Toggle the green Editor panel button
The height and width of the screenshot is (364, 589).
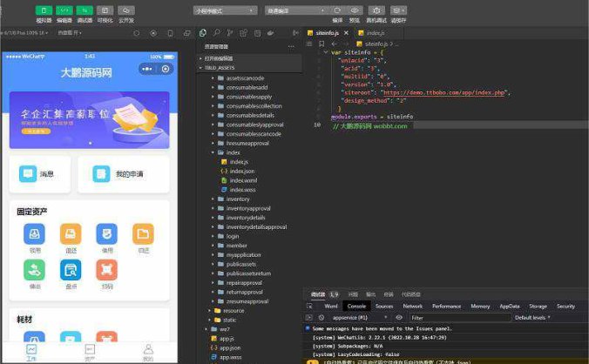(x=64, y=10)
